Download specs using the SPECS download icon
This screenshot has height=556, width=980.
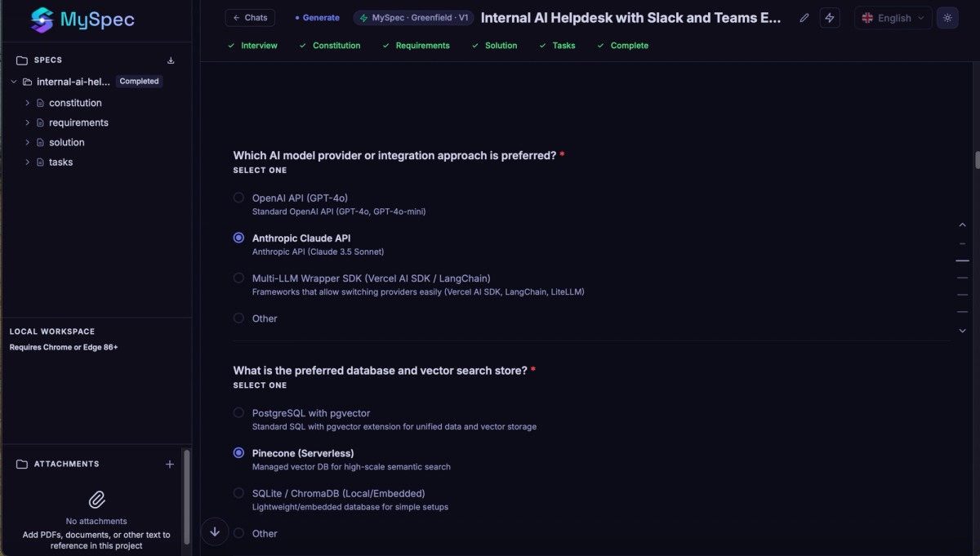click(171, 60)
